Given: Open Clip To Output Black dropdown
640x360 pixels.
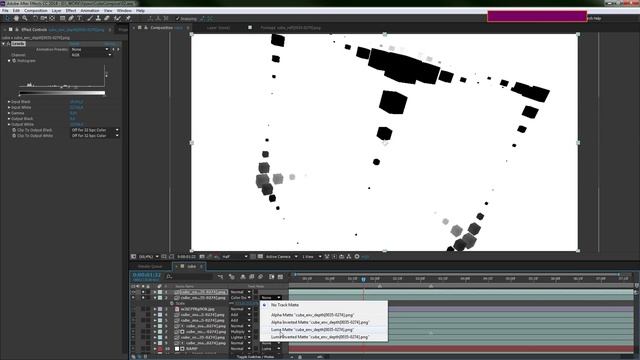Looking at the screenshot, I should [x=95, y=130].
